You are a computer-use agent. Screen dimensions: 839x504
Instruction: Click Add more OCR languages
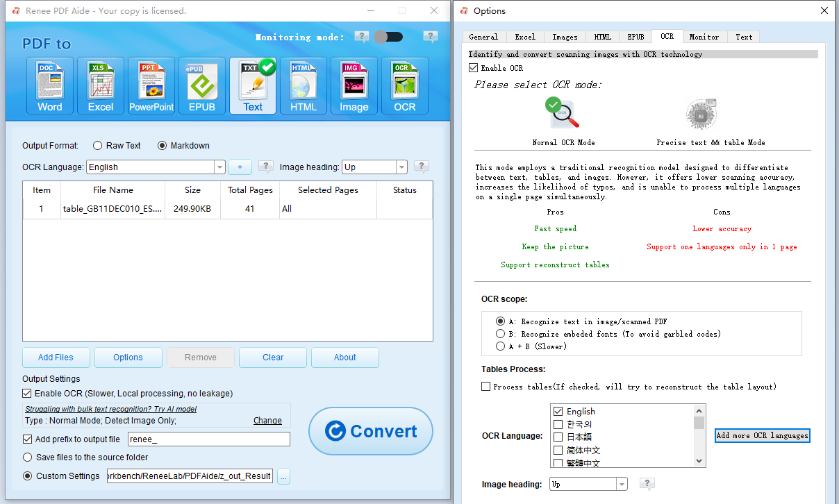pyautogui.click(x=762, y=435)
